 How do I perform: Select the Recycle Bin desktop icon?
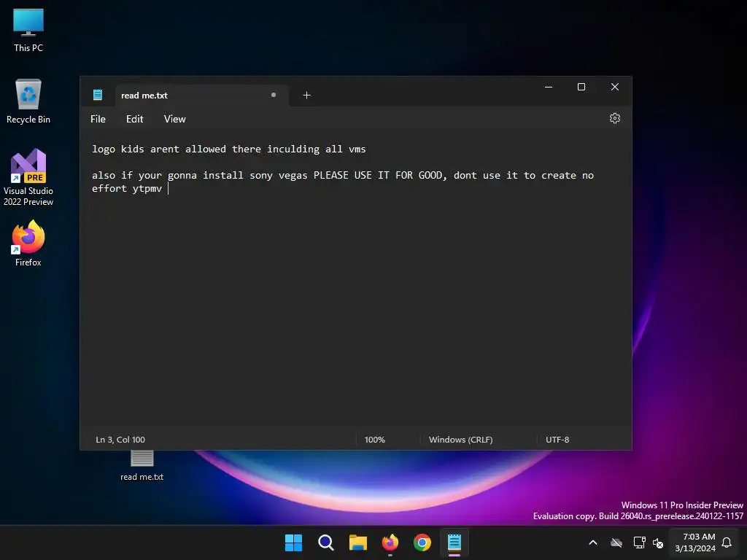pyautogui.click(x=28, y=101)
